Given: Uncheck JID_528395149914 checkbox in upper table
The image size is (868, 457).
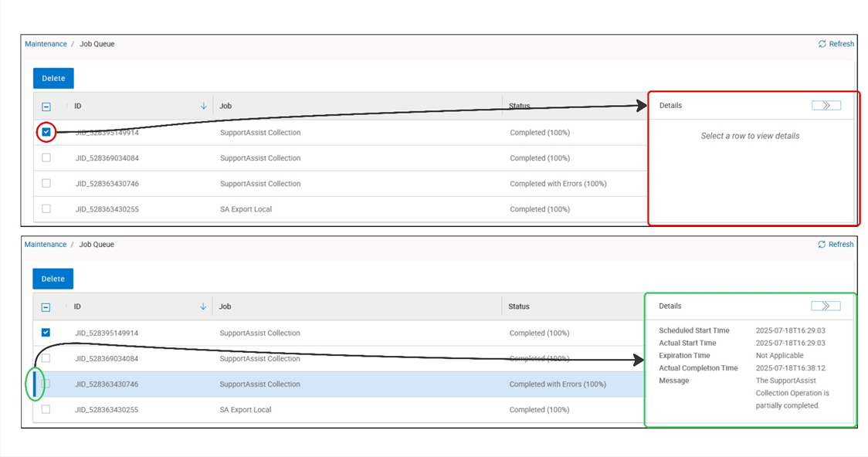Looking at the screenshot, I should (46, 132).
